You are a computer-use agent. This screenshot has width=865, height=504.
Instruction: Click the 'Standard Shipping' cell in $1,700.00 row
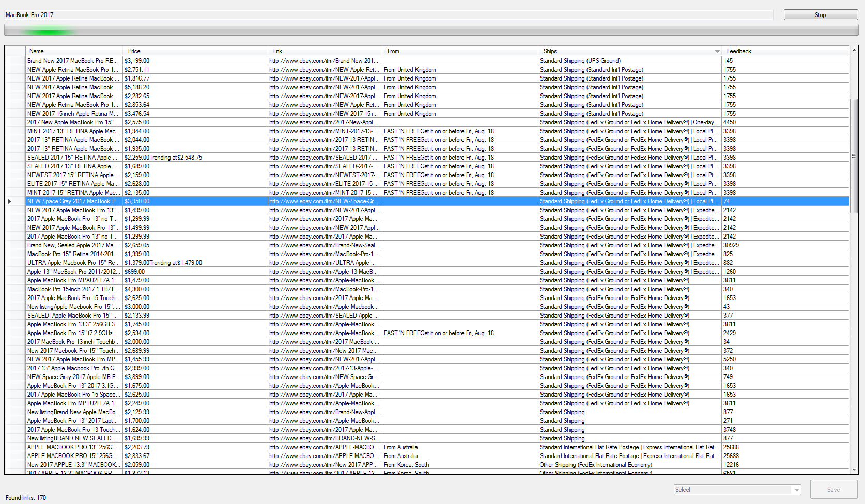(x=630, y=421)
